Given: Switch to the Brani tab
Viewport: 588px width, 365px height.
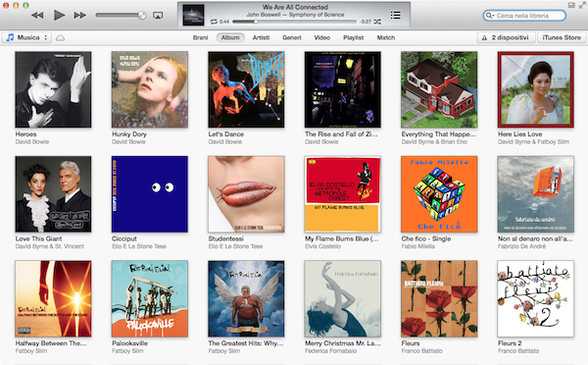Looking at the screenshot, I should 201,37.
